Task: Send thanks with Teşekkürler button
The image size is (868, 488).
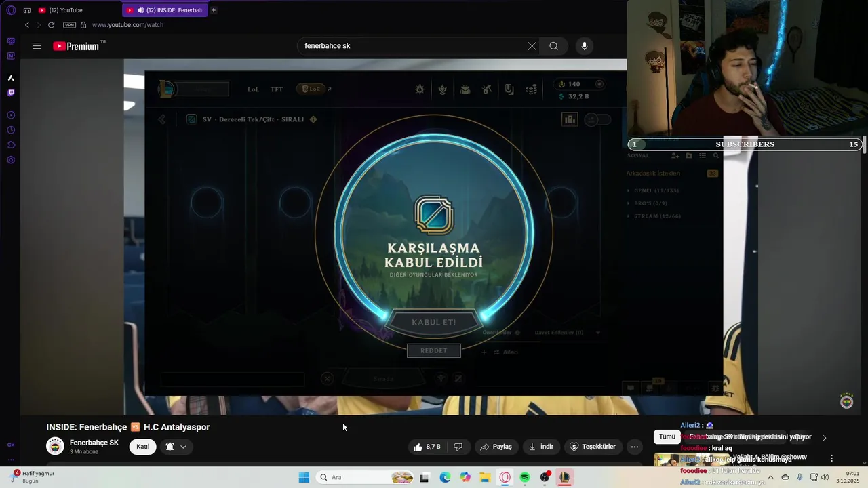Action: pos(593,447)
